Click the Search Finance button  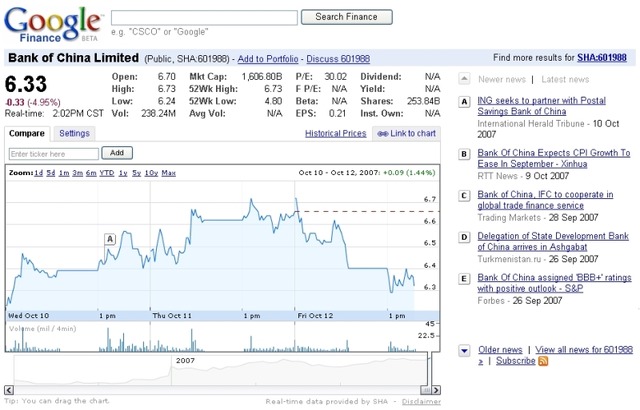coord(347,17)
